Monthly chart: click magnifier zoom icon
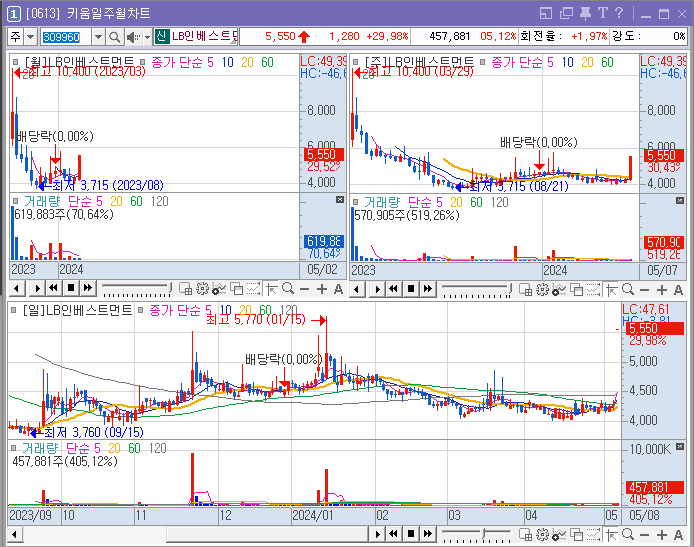Viewport: 694px width, 547px height. coord(288,289)
